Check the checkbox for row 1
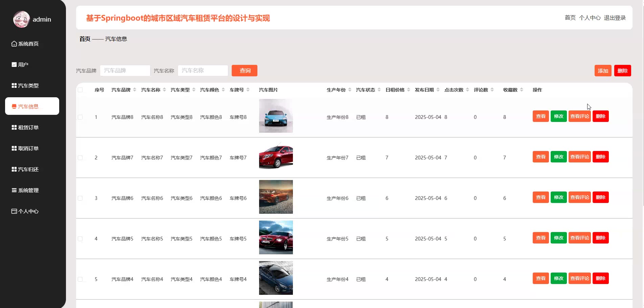Screen dimensions: 644x308 pos(80,117)
